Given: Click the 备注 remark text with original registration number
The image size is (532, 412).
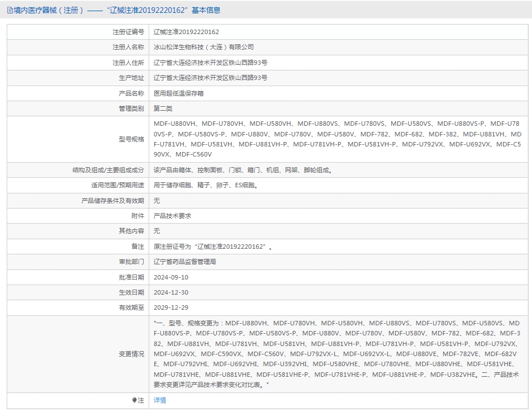Looking at the screenshot, I should (x=213, y=247).
